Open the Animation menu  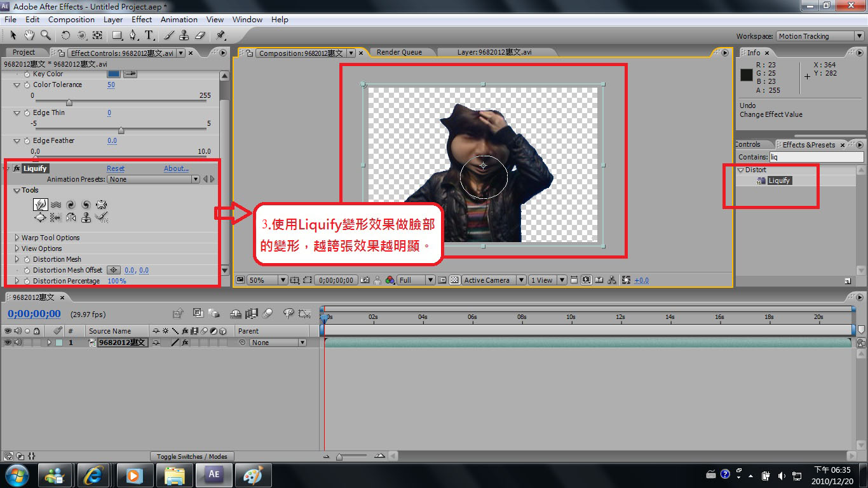(179, 20)
